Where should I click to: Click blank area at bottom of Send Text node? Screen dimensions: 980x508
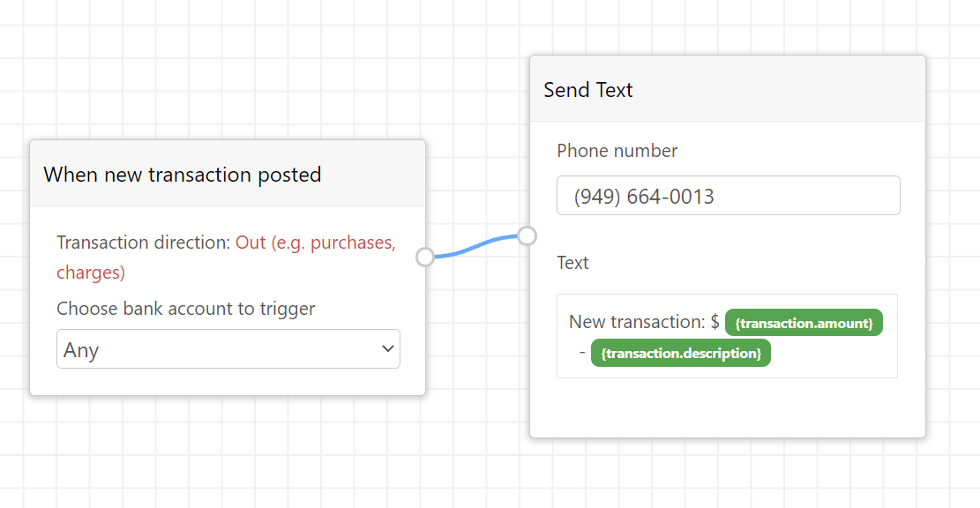(x=728, y=407)
